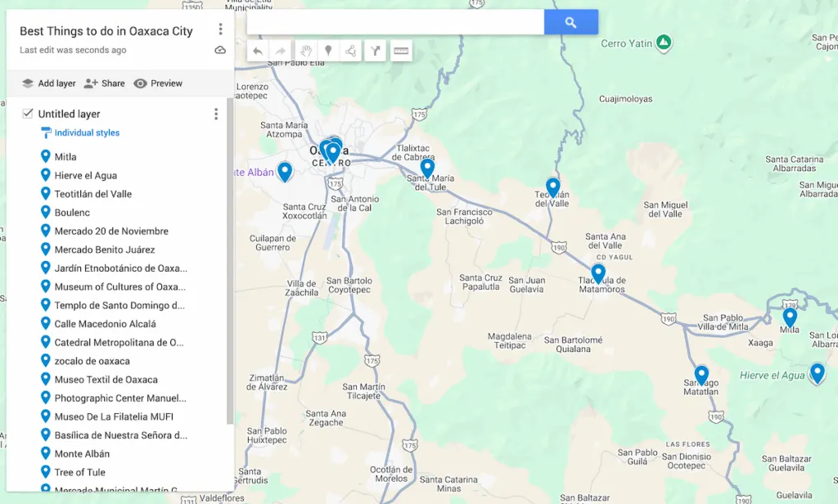Click the pin icon beside Monte Albán in list
Viewport: 838px width, 504px height.
46,453
